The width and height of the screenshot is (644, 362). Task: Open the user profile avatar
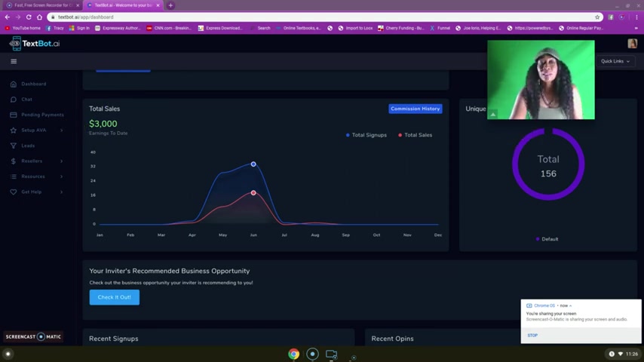click(632, 43)
